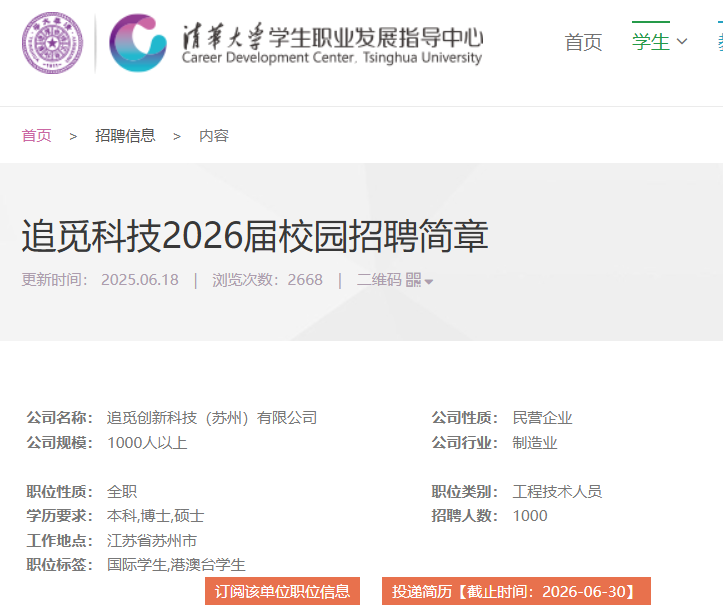Click company name 追觅创新科技（苏州）有限公司
The width and height of the screenshot is (723, 615).
212,418
